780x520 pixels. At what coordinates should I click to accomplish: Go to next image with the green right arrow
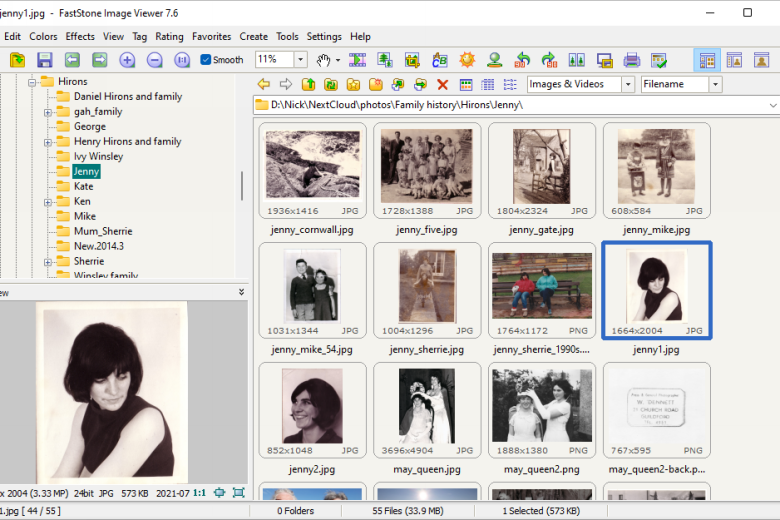pyautogui.click(x=99, y=60)
